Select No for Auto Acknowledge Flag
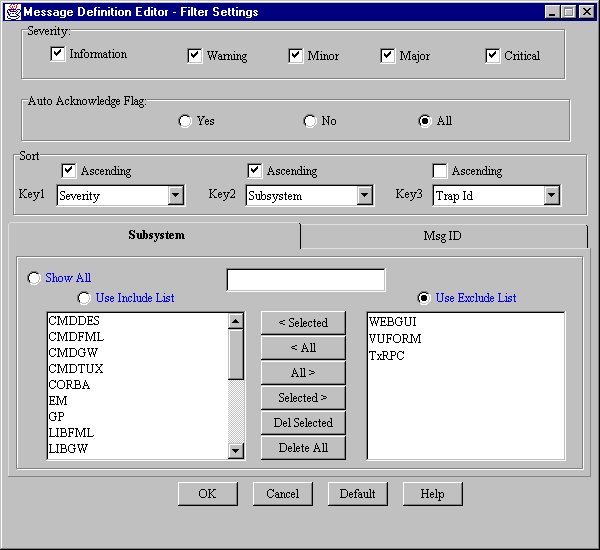Screen dimensions: 600x550 pos(310,121)
